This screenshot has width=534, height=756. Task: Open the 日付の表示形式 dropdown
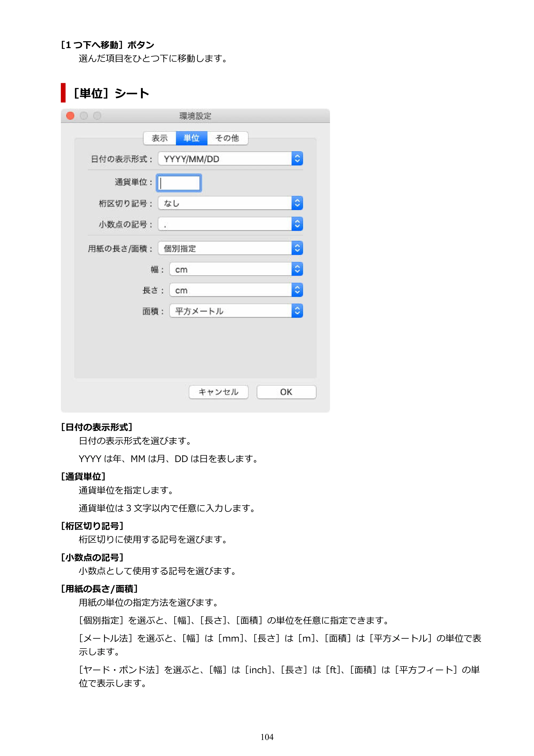pyautogui.click(x=230, y=159)
